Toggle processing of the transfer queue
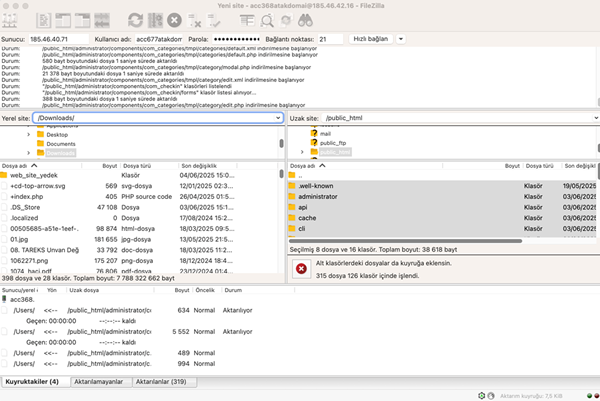The image size is (600, 401). [155, 20]
